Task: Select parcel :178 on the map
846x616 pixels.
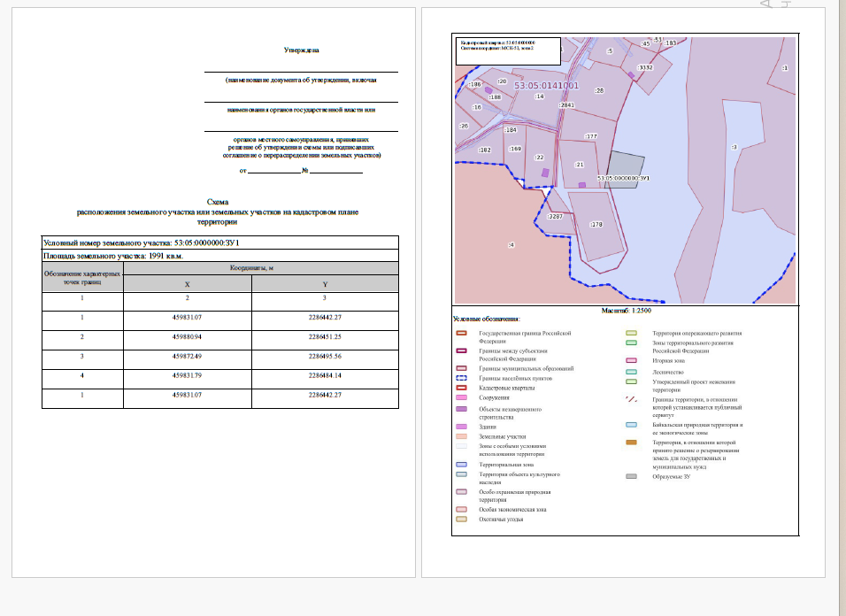Action: (598, 226)
